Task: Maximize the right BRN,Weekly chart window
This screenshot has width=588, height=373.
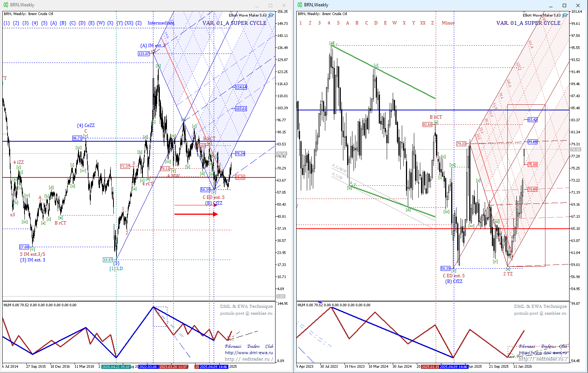Action: (564, 5)
